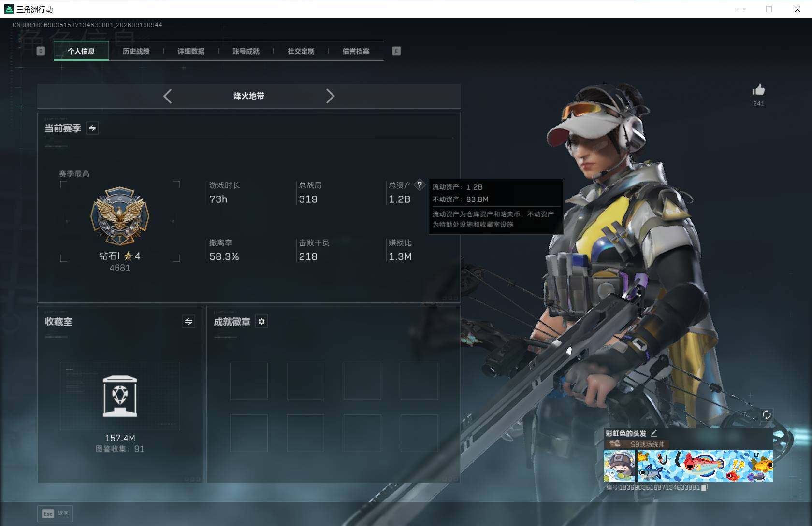
Task: Click the player avatar thumbnail
Action: point(620,466)
